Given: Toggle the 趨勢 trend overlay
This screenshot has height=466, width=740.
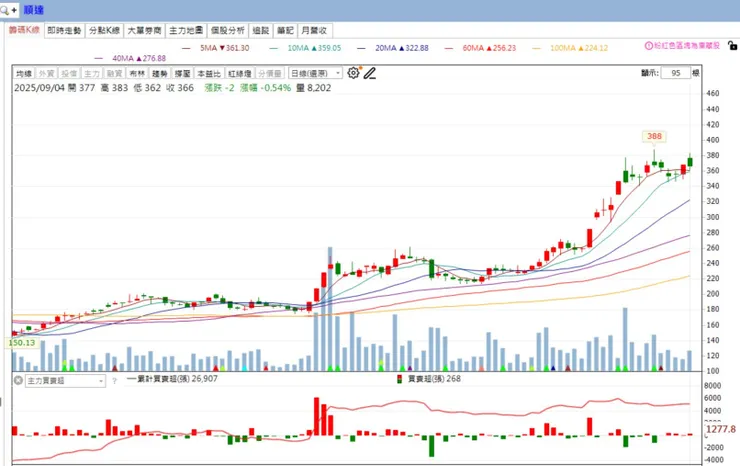Looking at the screenshot, I should tap(160, 73).
